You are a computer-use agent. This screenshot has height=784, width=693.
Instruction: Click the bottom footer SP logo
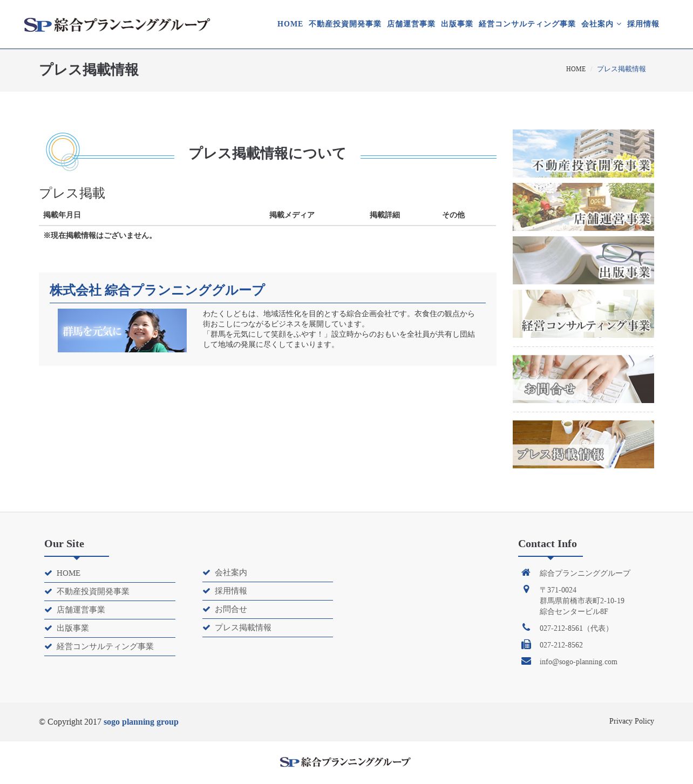[345, 762]
